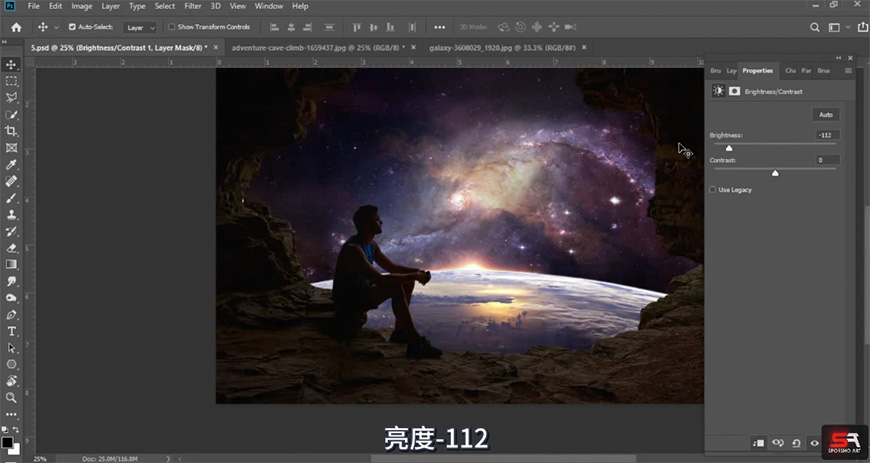Select the Eyedropper tool
Screen dimensions: 870x463
(x=11, y=164)
